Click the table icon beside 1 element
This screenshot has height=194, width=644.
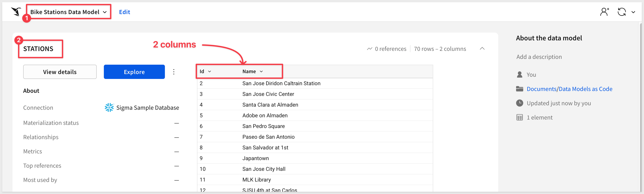519,117
